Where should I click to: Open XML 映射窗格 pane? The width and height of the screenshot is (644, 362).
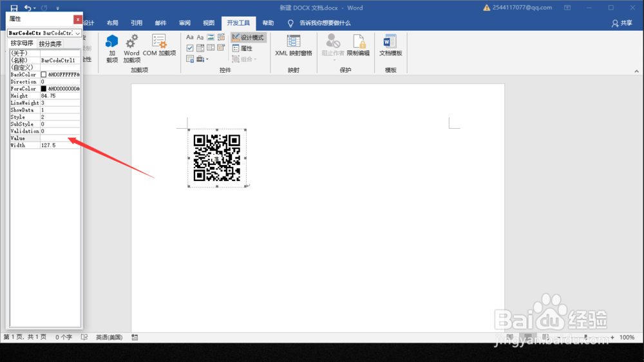point(293,45)
